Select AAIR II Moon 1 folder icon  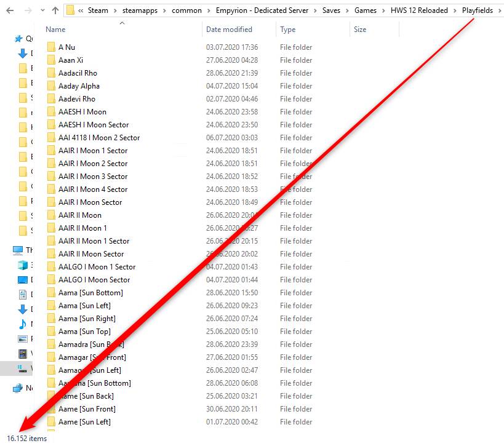click(51, 228)
